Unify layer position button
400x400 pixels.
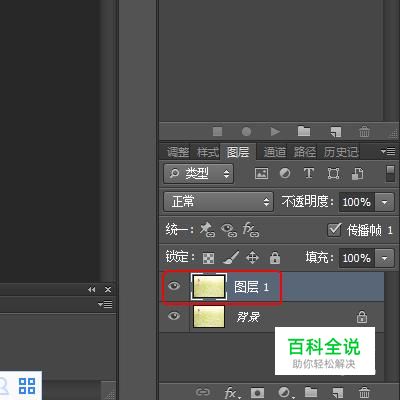(x=207, y=230)
